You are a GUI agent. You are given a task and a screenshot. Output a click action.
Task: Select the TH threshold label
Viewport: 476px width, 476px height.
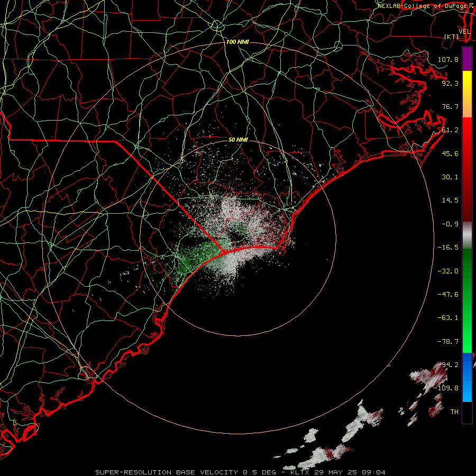pyautogui.click(x=454, y=412)
